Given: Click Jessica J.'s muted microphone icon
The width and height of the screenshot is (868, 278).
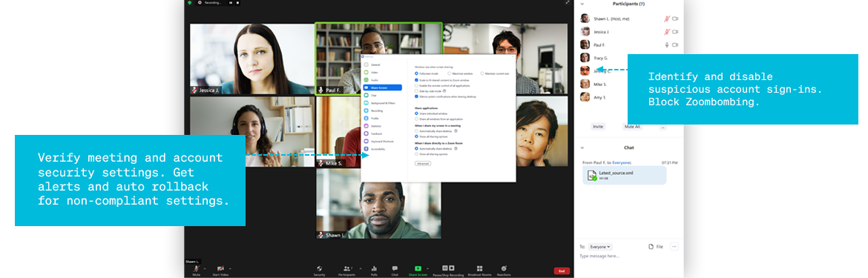Looking at the screenshot, I should [667, 32].
